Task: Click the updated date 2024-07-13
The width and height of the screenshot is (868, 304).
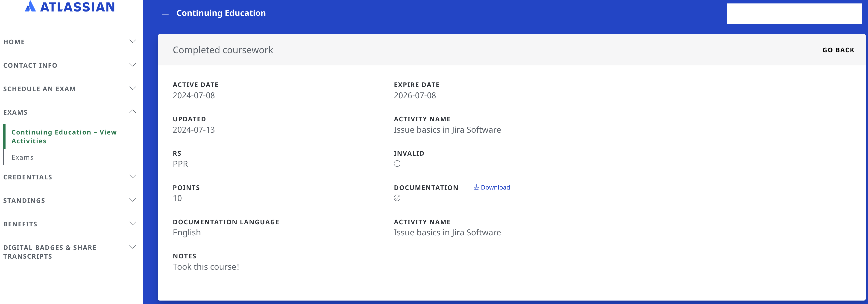Action: pyautogui.click(x=194, y=130)
